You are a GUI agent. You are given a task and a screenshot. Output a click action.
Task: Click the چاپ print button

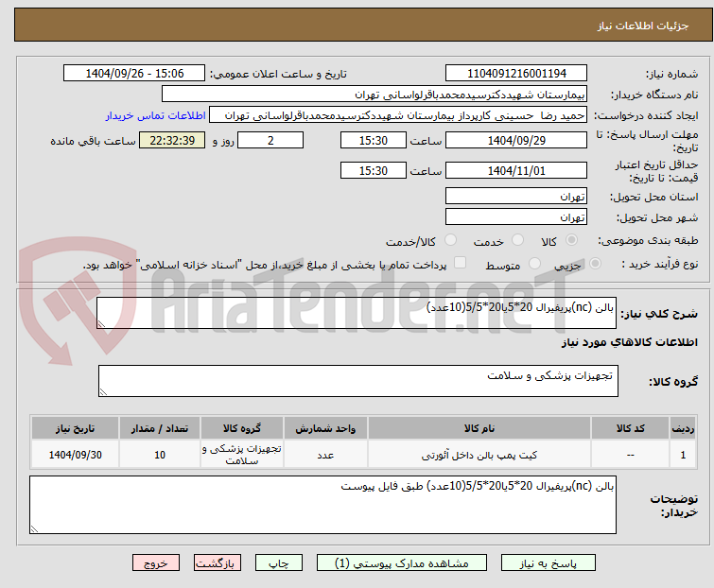click(x=278, y=563)
